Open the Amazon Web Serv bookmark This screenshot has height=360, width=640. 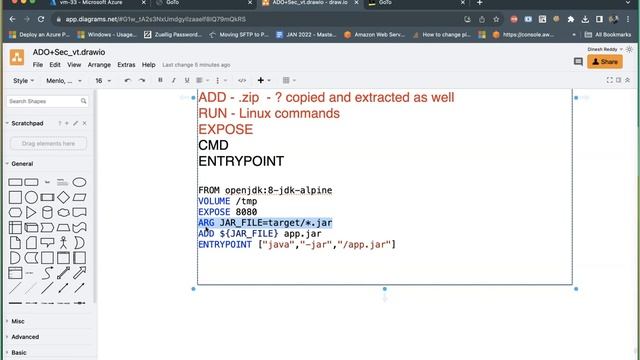pos(374,35)
